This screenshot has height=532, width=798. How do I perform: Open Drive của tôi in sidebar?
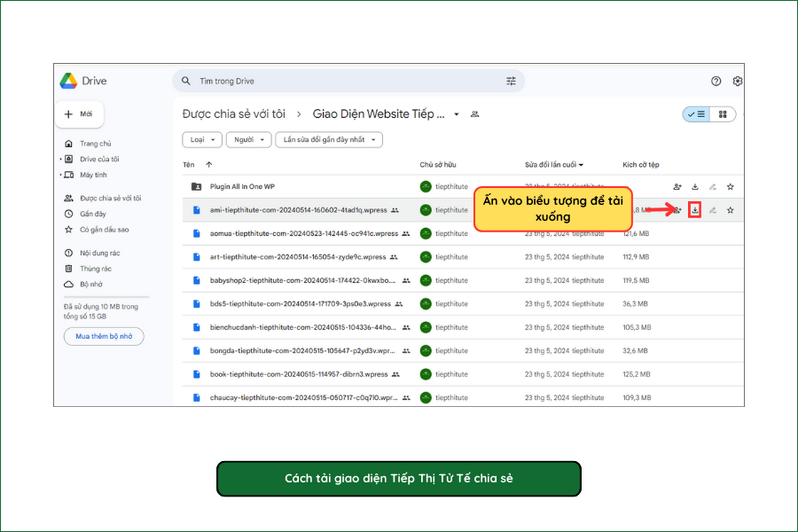(99, 159)
